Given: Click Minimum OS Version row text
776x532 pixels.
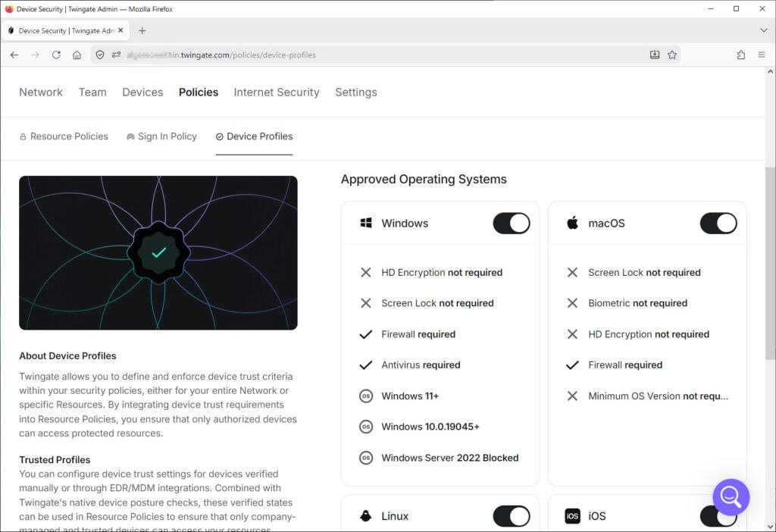Looking at the screenshot, I should coord(659,396).
